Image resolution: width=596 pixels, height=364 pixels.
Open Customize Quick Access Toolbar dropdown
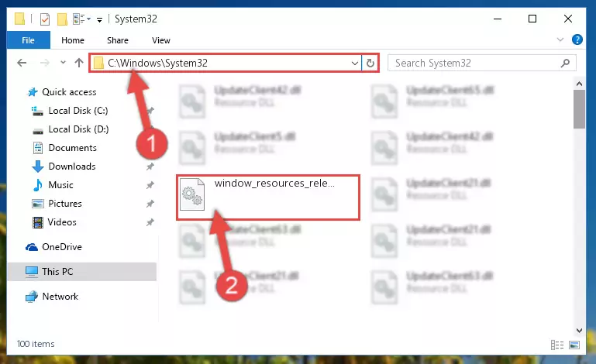[99, 20]
